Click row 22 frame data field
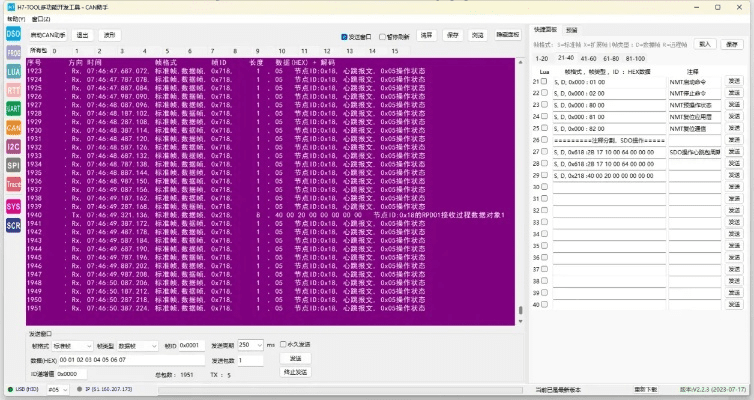 609,93
